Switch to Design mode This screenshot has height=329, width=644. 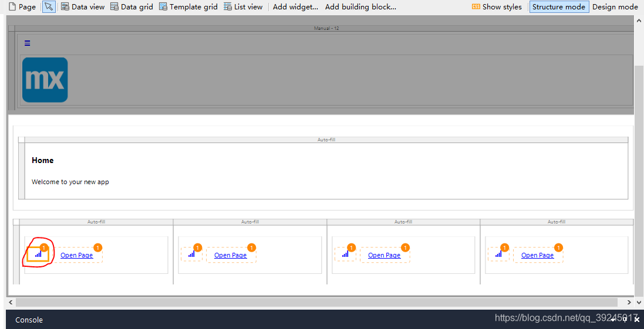point(615,7)
